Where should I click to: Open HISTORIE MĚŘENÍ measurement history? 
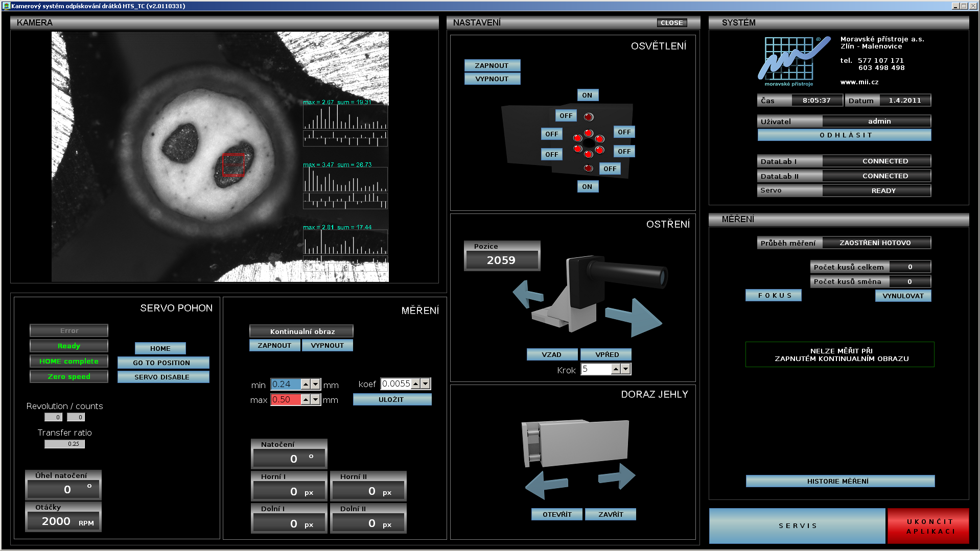click(839, 481)
